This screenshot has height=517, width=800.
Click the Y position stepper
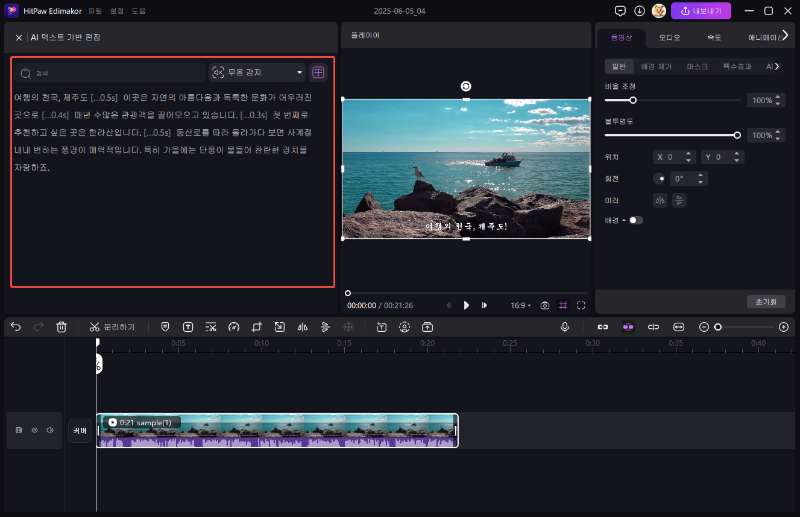pyautogui.click(x=737, y=157)
